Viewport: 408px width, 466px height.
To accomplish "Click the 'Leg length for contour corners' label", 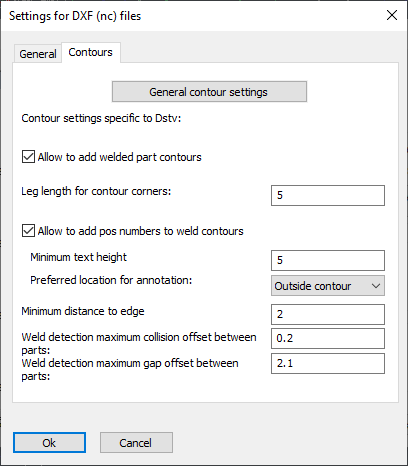I will [x=96, y=191].
